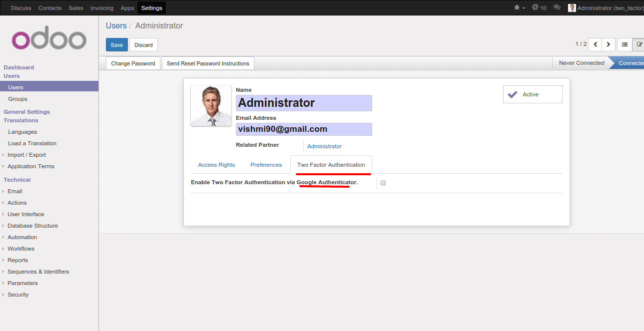Click the Administrator profile photo
Viewport: 644px width, 331px height.
(x=211, y=105)
